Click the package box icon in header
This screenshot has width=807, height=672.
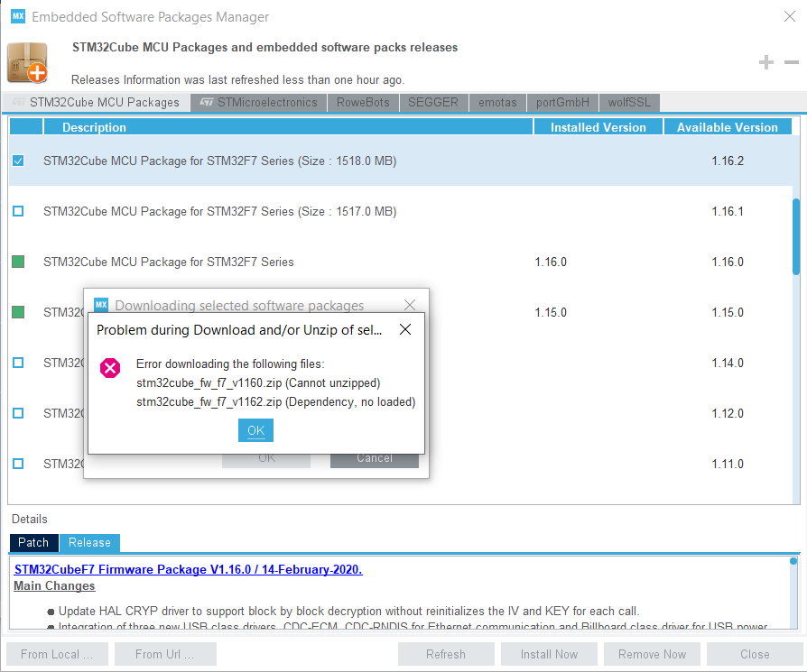pyautogui.click(x=28, y=63)
